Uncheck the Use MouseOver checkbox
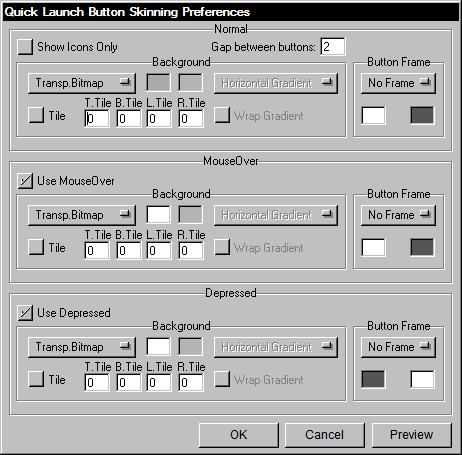This screenshot has width=462, height=455. tap(25, 181)
